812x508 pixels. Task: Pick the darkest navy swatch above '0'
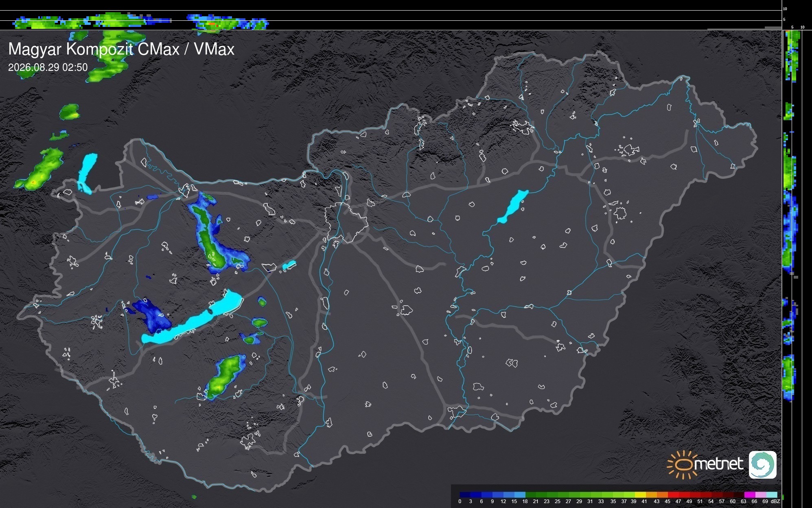click(x=465, y=495)
